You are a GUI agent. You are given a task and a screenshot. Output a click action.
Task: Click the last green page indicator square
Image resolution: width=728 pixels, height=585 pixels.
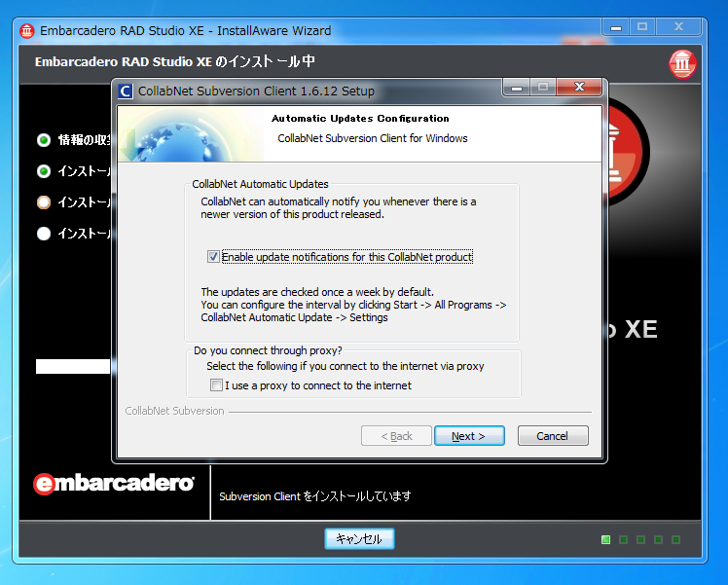[x=676, y=539]
